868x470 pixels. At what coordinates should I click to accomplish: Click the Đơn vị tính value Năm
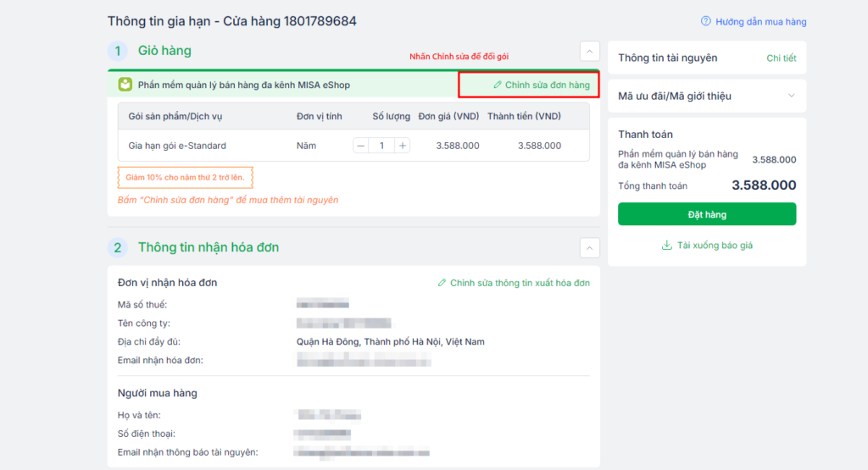click(x=306, y=146)
